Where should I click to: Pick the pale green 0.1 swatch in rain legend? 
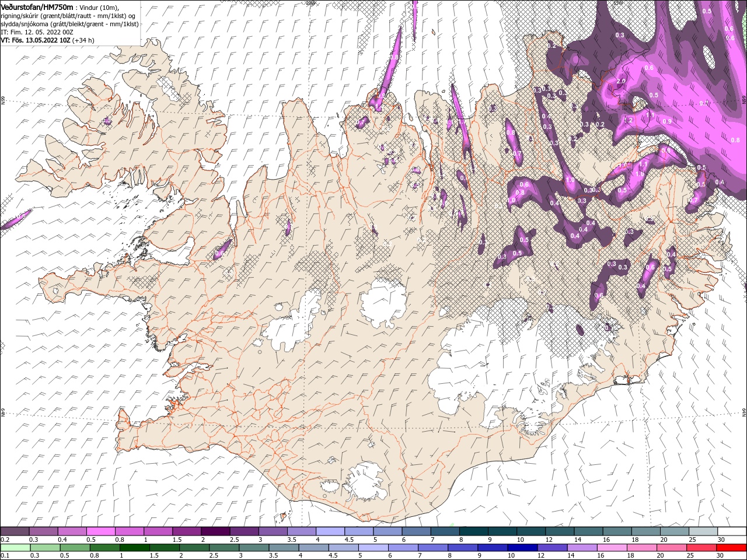coord(15,548)
